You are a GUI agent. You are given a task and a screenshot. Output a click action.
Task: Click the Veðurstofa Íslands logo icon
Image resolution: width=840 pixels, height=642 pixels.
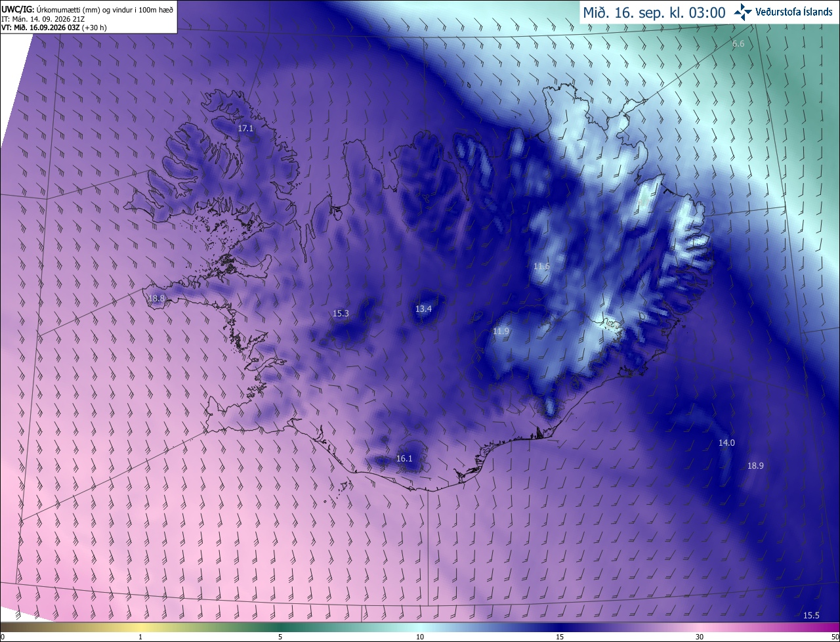coord(743,12)
